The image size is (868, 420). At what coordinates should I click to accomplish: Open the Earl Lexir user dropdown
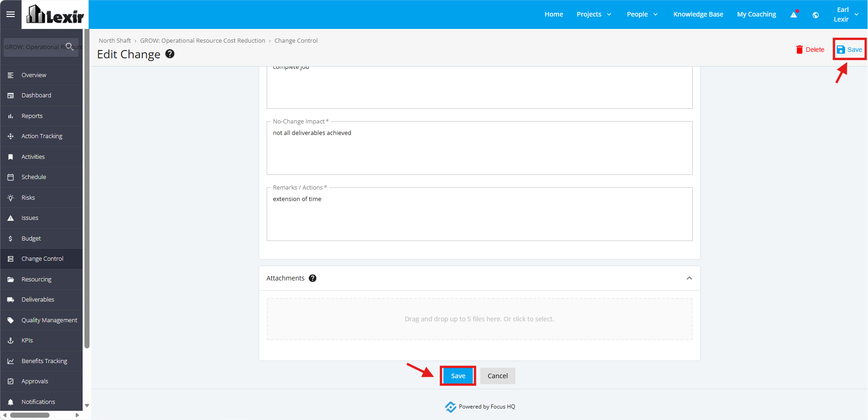[x=846, y=14]
